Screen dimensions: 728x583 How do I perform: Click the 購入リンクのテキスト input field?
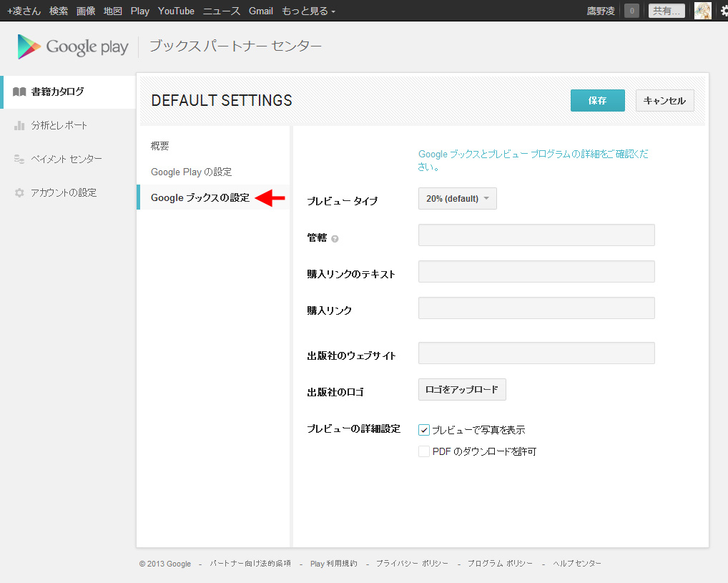point(536,271)
